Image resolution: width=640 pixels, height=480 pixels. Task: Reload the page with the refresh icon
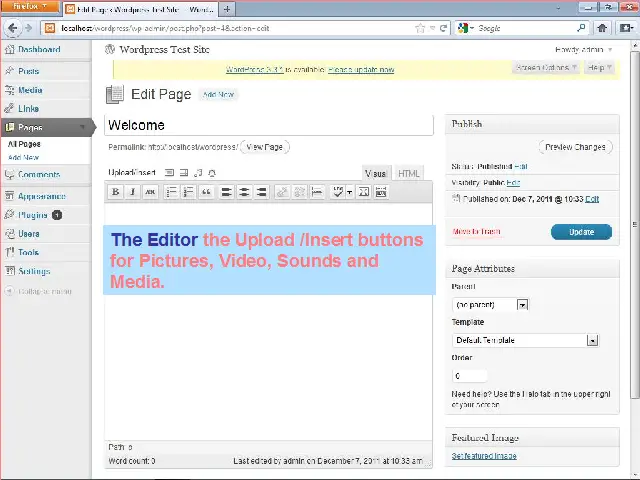click(x=443, y=28)
